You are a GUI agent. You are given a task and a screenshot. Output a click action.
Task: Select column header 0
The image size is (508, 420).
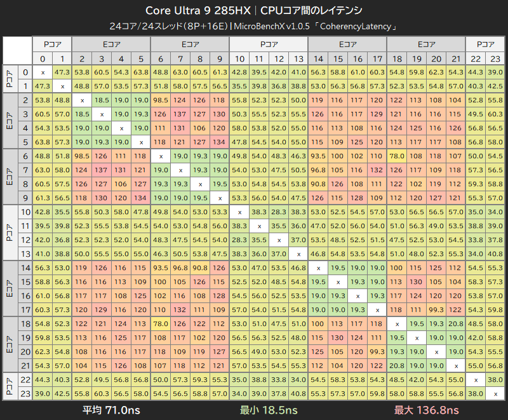tap(42, 58)
